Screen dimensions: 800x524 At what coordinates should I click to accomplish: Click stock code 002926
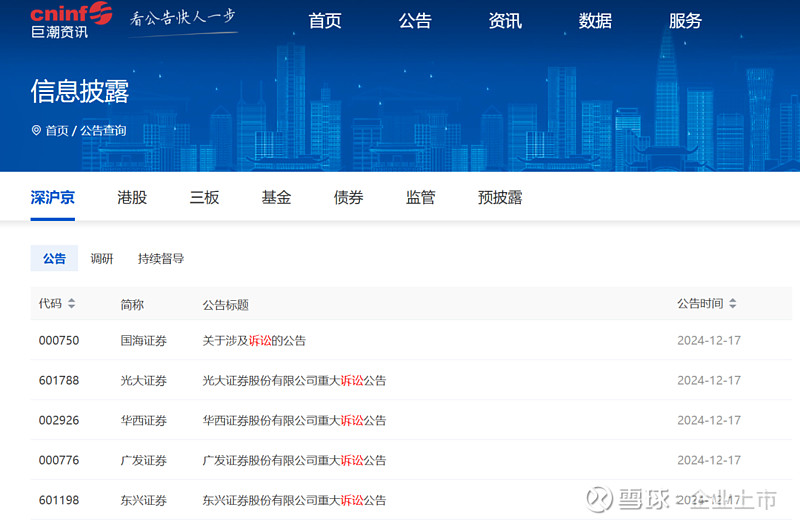click(59, 420)
